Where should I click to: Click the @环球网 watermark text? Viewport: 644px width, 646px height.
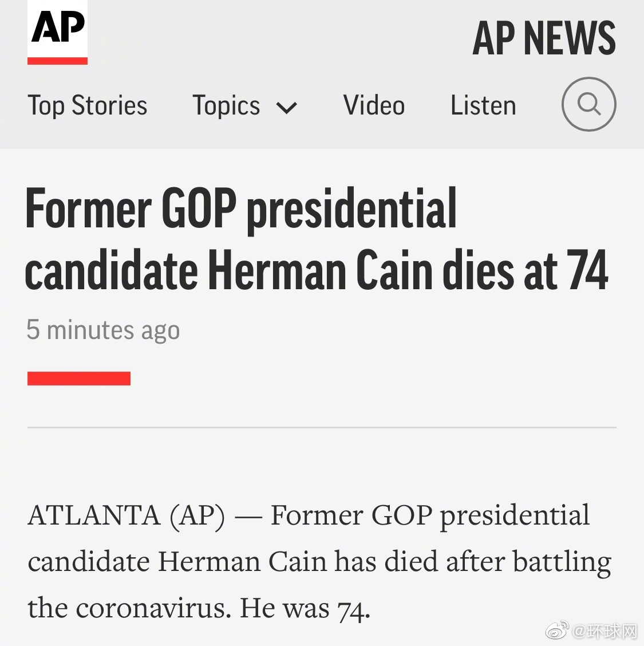point(605,631)
